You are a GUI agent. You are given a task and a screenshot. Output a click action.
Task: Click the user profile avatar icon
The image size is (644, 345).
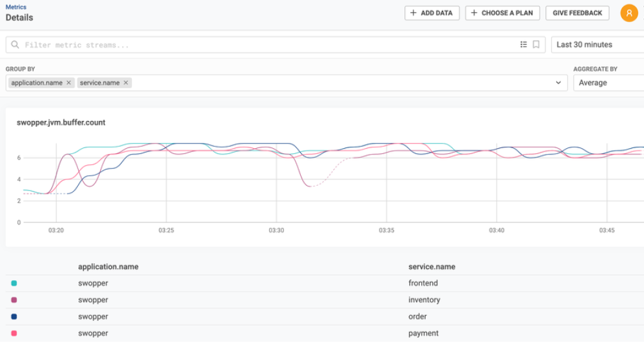628,13
